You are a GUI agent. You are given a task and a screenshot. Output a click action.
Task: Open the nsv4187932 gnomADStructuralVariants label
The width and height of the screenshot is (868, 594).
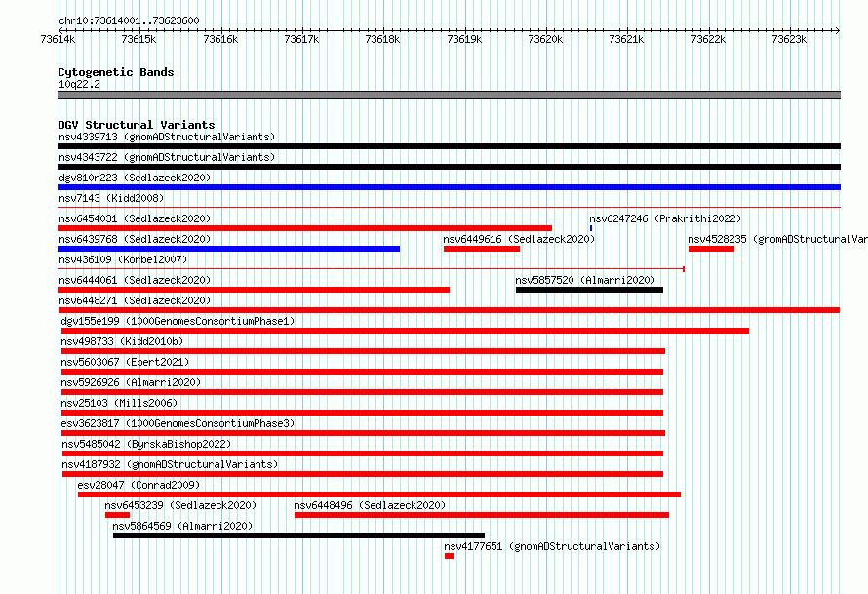pyautogui.click(x=170, y=464)
